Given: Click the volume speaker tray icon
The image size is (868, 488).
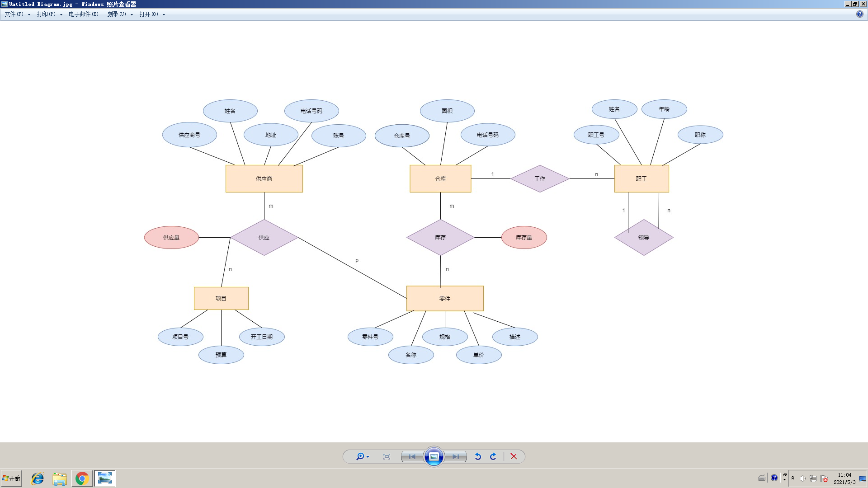Looking at the screenshot, I should [802, 479].
